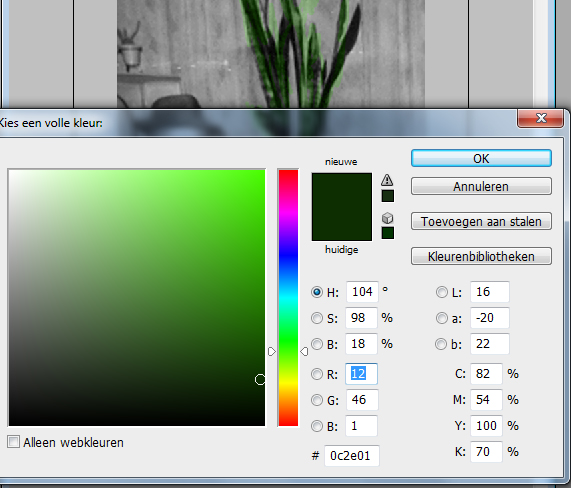Viewport: 571px width, 488px height.
Task: Select the R red radio button
Action: coord(317,374)
